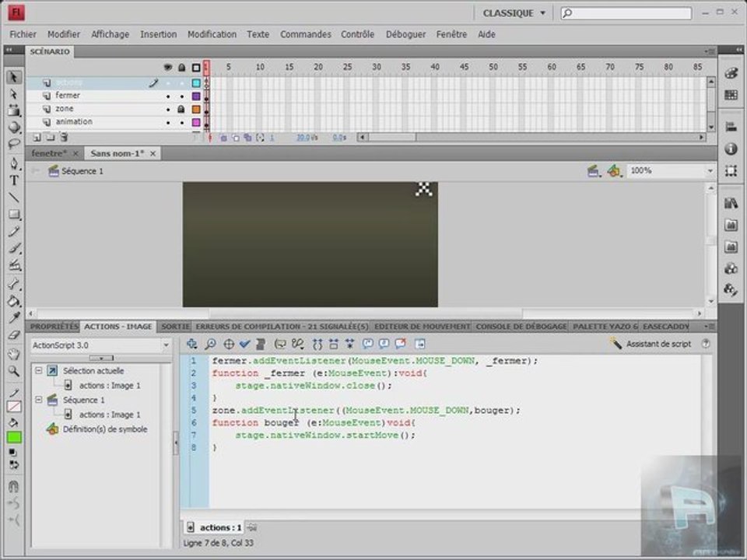Click the insert target path crosshair icon
The width and height of the screenshot is (747, 560).
point(229,344)
